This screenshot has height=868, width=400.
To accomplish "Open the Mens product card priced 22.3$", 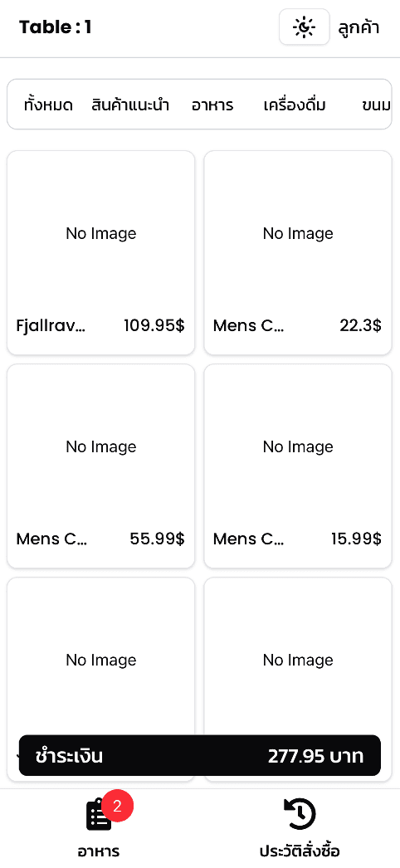I will pyautogui.click(x=298, y=252).
